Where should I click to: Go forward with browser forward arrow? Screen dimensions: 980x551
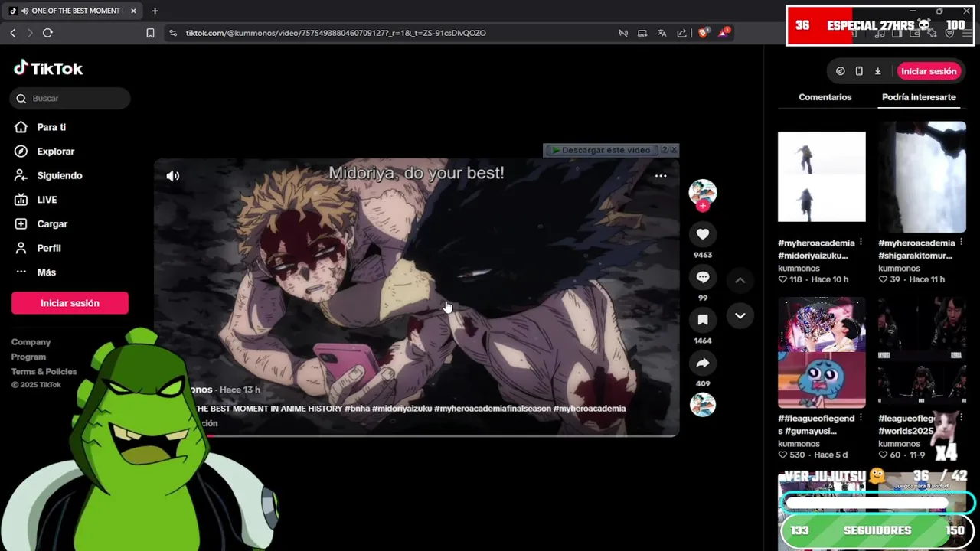[x=30, y=33]
